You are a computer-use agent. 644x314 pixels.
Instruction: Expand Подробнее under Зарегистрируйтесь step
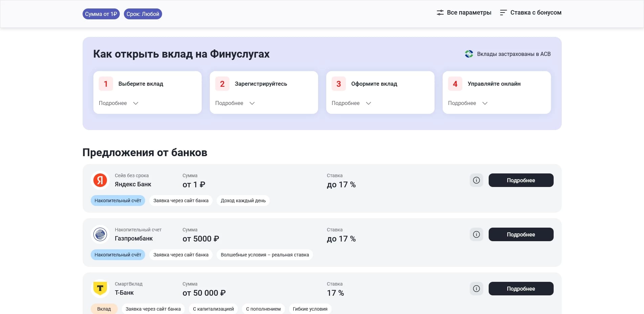(x=235, y=103)
